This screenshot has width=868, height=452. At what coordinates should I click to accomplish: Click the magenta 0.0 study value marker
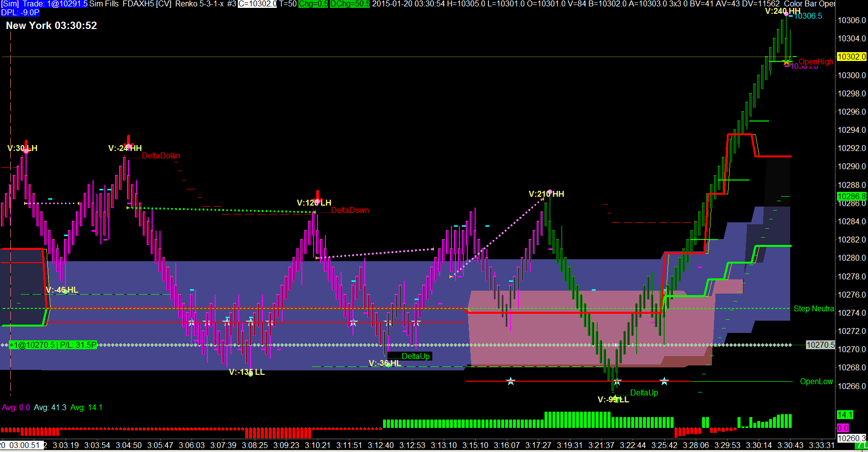(842, 428)
